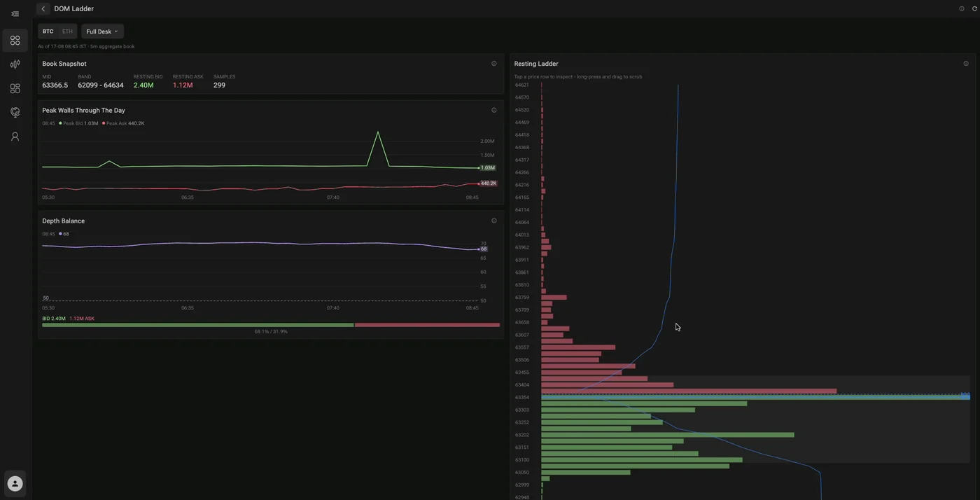Click the page info icon in header
Image resolution: width=980 pixels, height=500 pixels.
(962, 8)
